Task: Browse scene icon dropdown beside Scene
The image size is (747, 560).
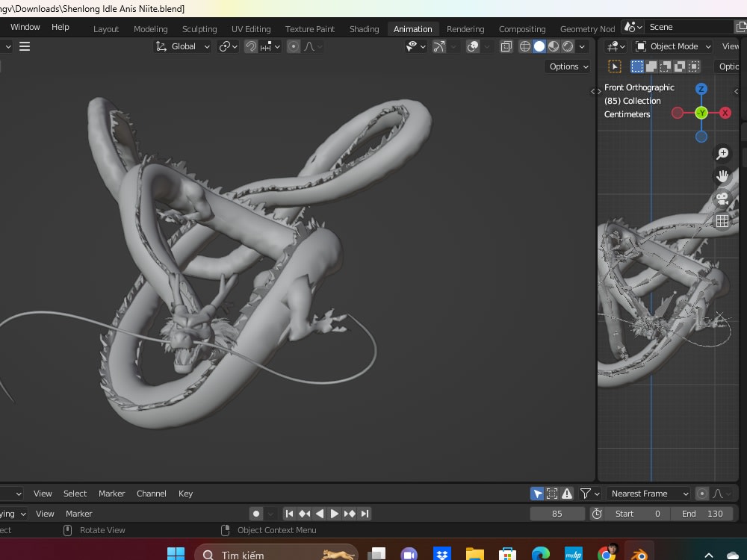Action: (633, 27)
